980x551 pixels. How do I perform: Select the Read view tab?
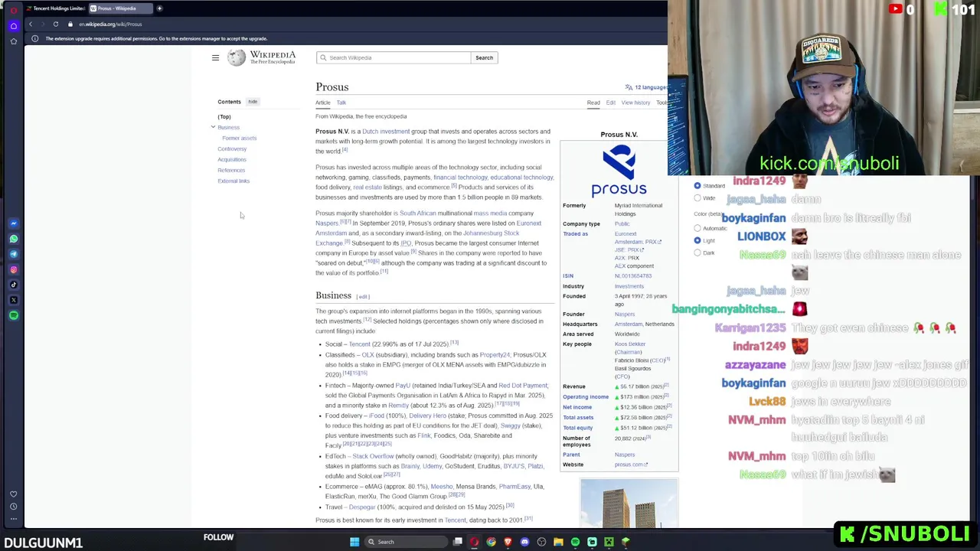(x=593, y=103)
